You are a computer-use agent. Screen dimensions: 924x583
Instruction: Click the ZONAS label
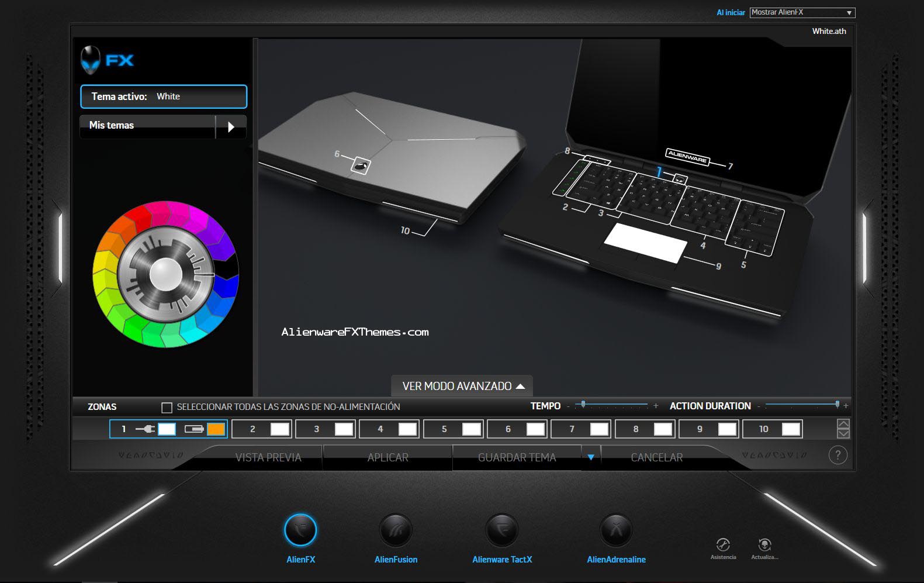click(x=102, y=406)
